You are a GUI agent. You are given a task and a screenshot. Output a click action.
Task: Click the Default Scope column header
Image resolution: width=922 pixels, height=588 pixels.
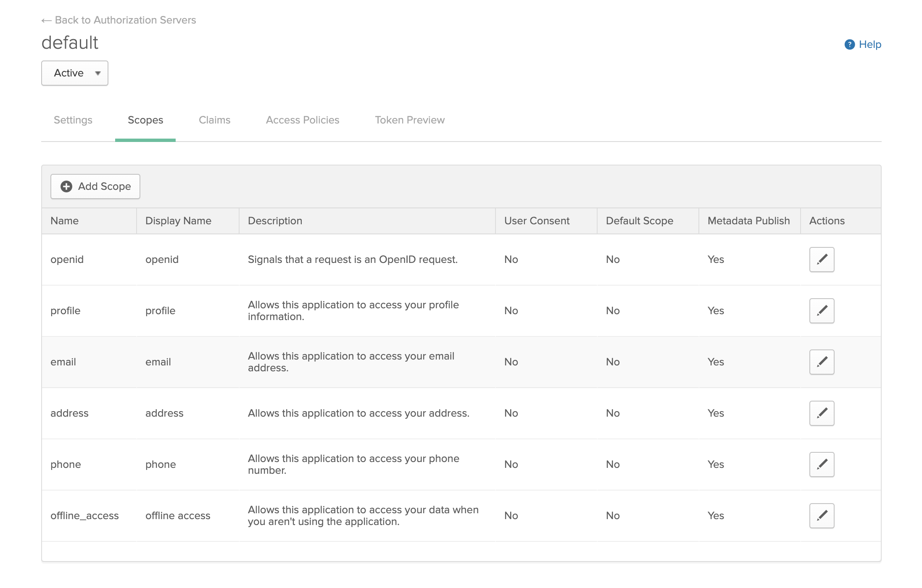639,220
